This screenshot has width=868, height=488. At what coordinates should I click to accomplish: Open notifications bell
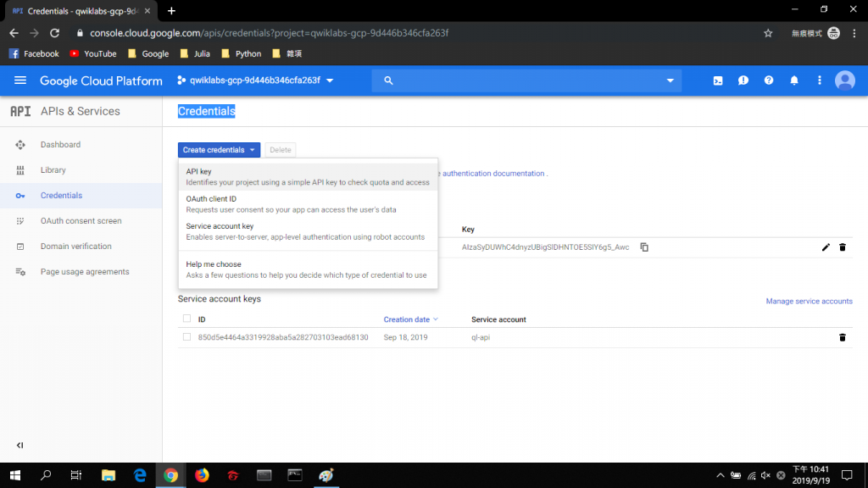pos(794,80)
